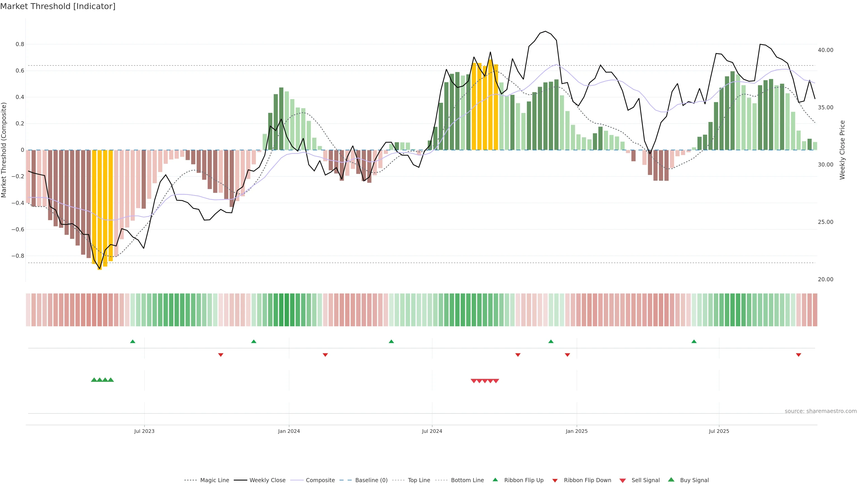
Task: Click the green Buy Signal legend triangle
Action: coord(671,480)
